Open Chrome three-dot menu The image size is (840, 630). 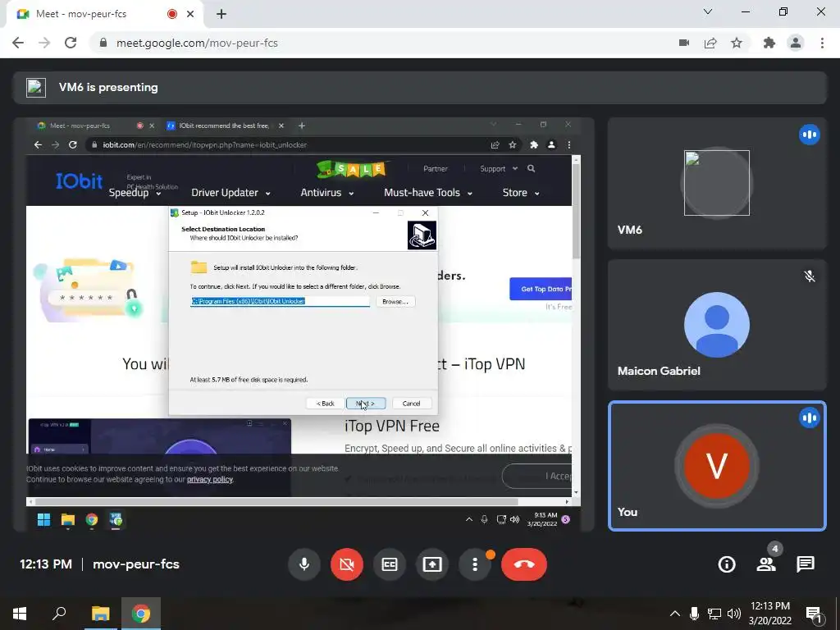822,43
